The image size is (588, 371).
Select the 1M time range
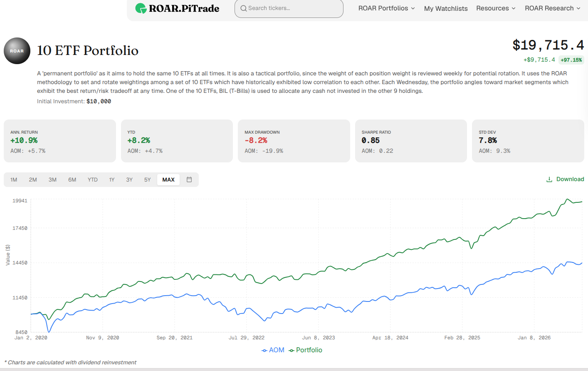tap(14, 180)
